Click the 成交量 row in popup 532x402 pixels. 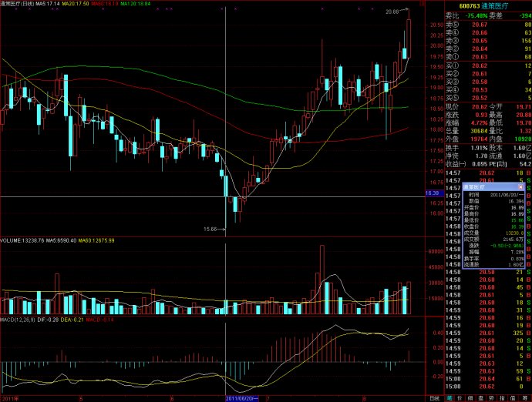click(x=494, y=233)
